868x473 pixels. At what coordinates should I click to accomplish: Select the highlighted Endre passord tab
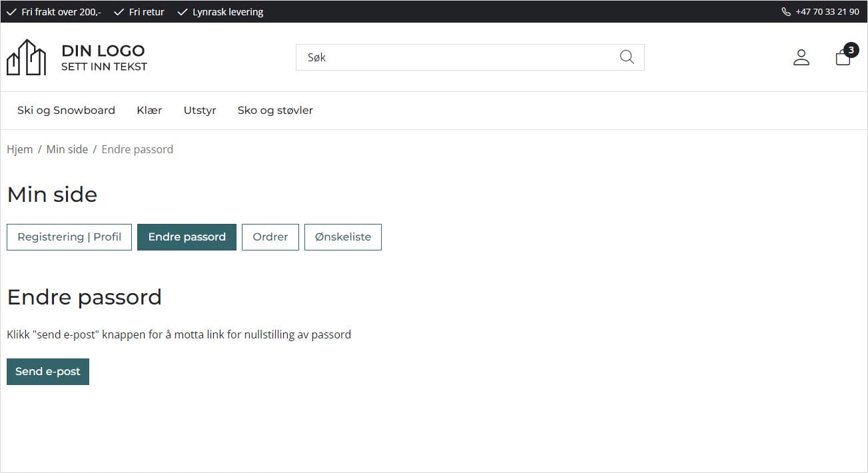pyautogui.click(x=187, y=237)
